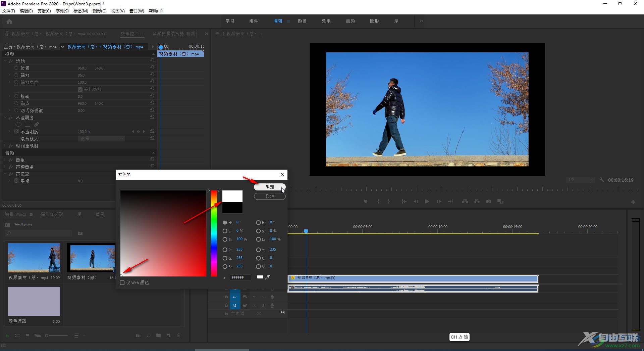Open comparison view button

(500, 202)
